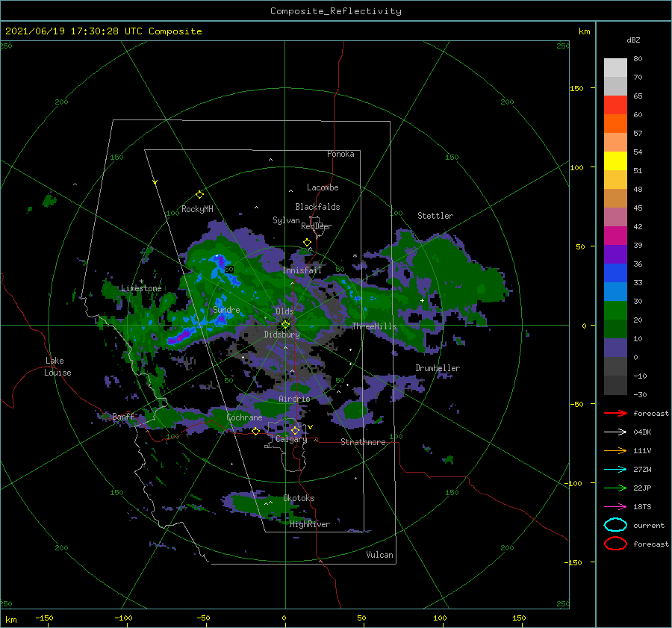The height and width of the screenshot is (628, 672).
Task: Click the Innisfail city label
Action: pos(302,270)
